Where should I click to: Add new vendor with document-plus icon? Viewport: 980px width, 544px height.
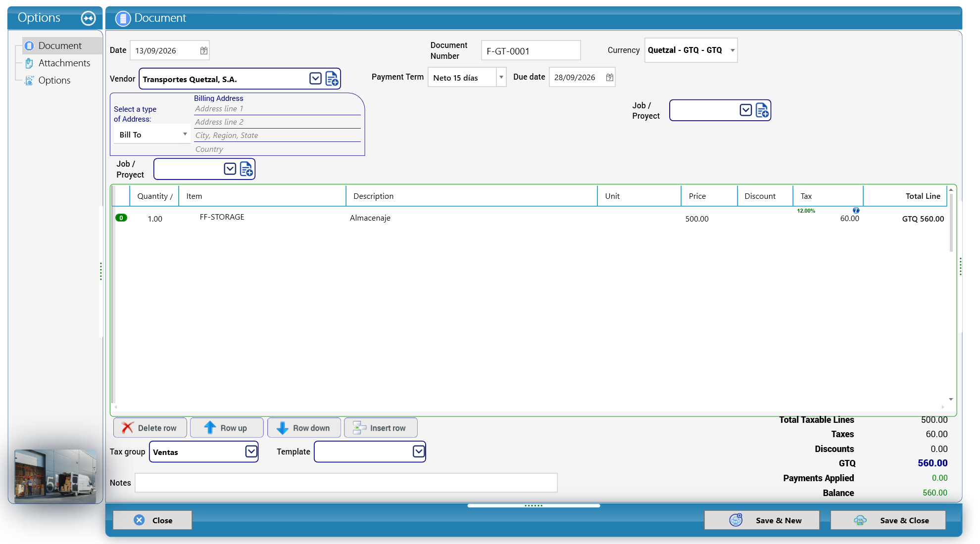pos(332,79)
